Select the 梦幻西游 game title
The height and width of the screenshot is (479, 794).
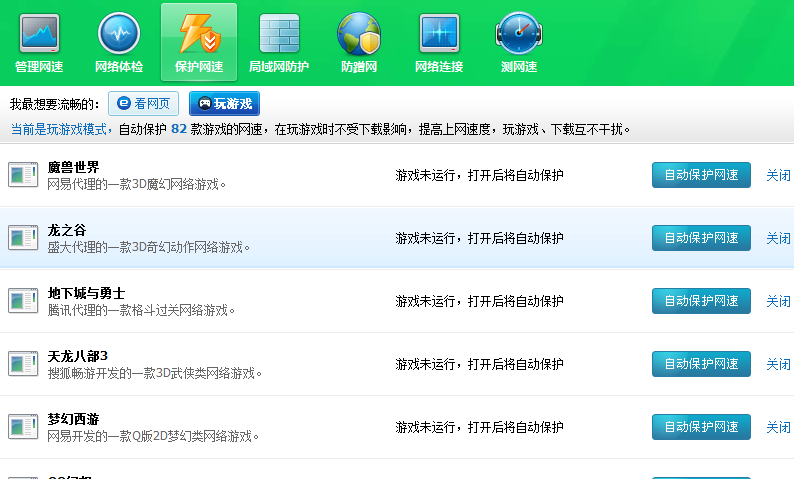pyautogui.click(x=73, y=419)
